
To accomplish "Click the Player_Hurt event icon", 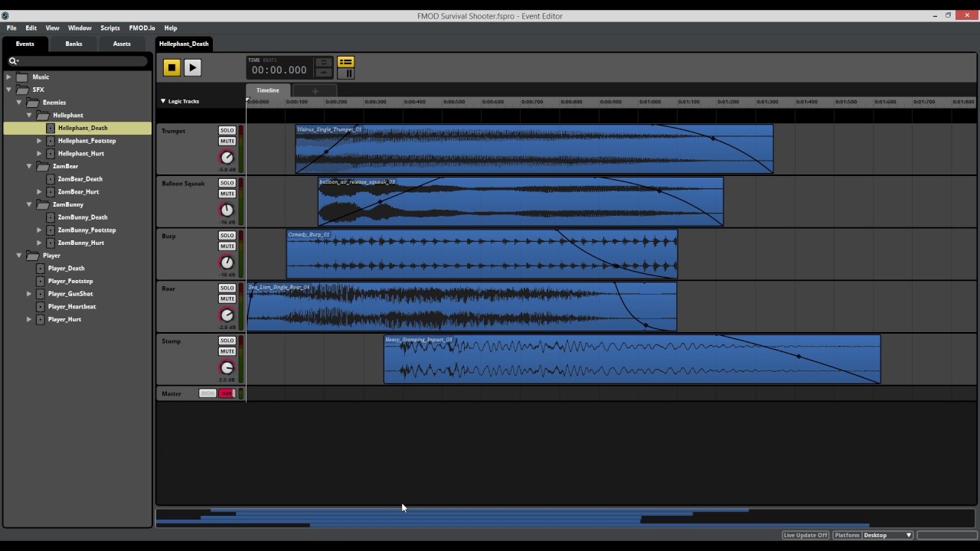I will 41,319.
